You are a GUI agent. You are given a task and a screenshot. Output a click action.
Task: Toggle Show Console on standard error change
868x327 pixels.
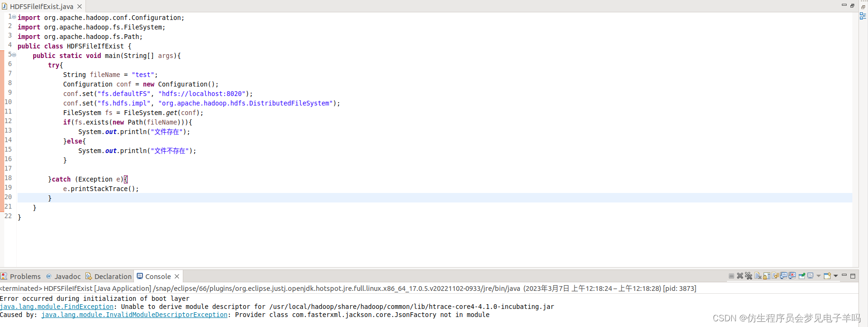click(x=792, y=276)
